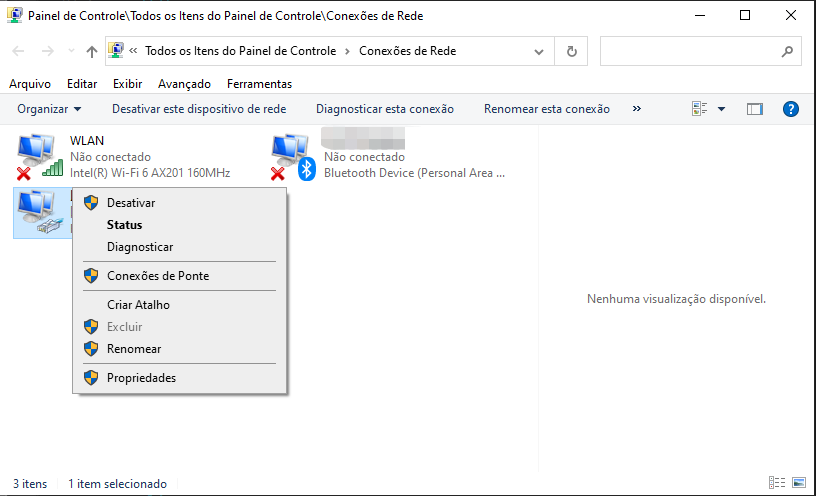Select the Ethernet adapter icon
Image resolution: width=816 pixels, height=496 pixels.
[41, 212]
